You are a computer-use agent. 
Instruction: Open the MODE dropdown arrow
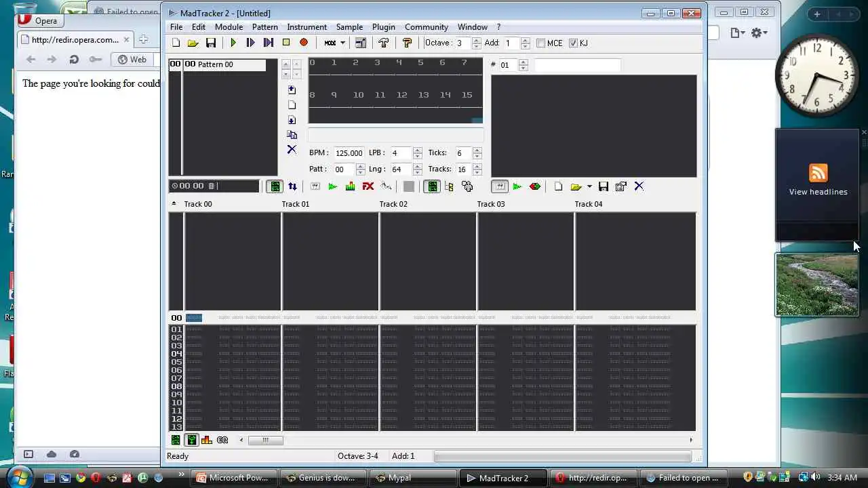pyautogui.click(x=342, y=43)
